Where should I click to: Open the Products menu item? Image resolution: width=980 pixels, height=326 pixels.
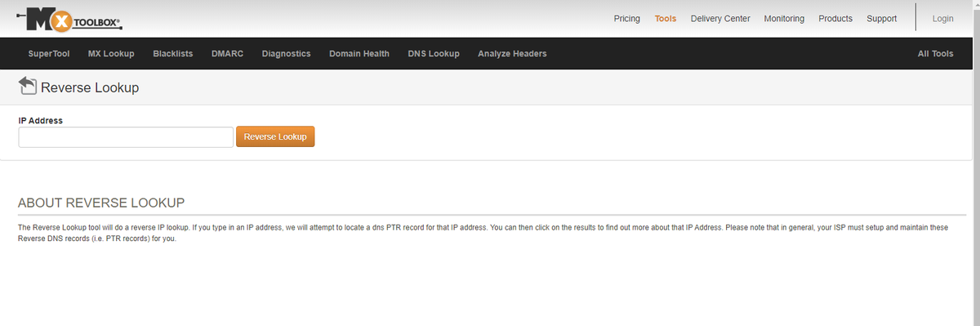835,19
